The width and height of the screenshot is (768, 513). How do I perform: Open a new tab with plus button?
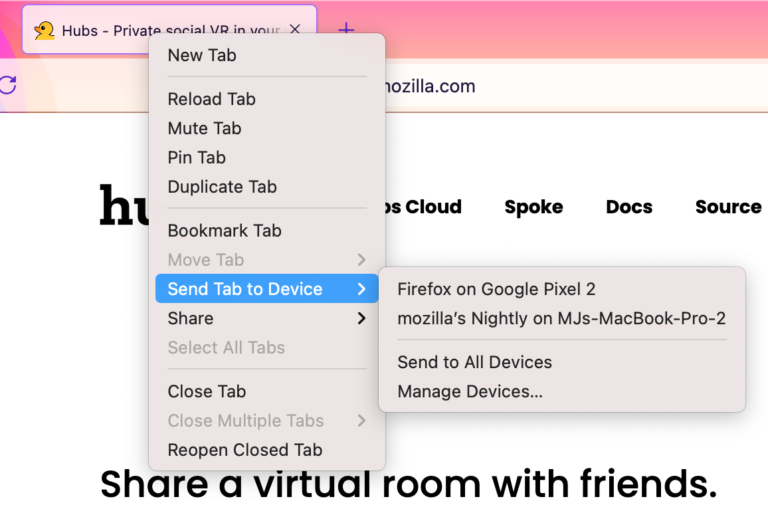[346, 30]
